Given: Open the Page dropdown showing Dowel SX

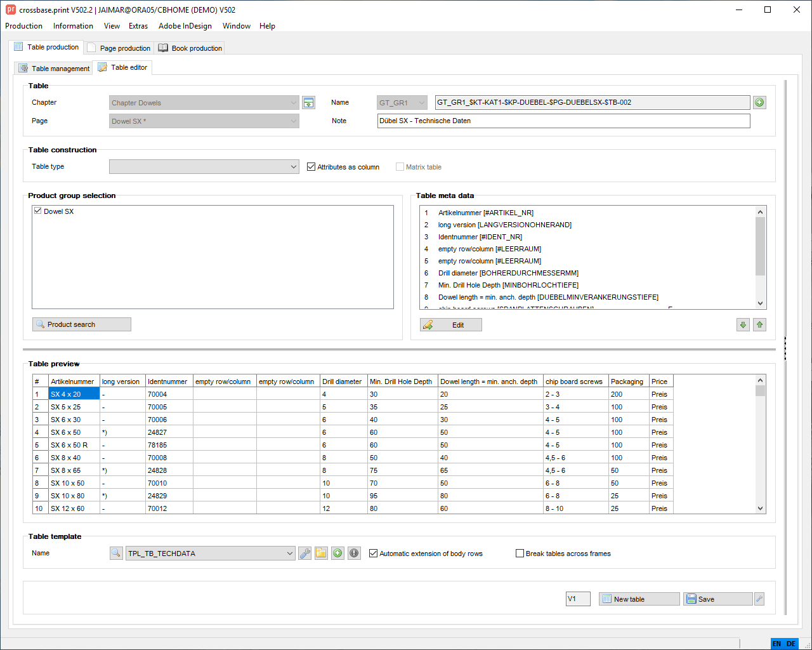Looking at the screenshot, I should (x=204, y=121).
